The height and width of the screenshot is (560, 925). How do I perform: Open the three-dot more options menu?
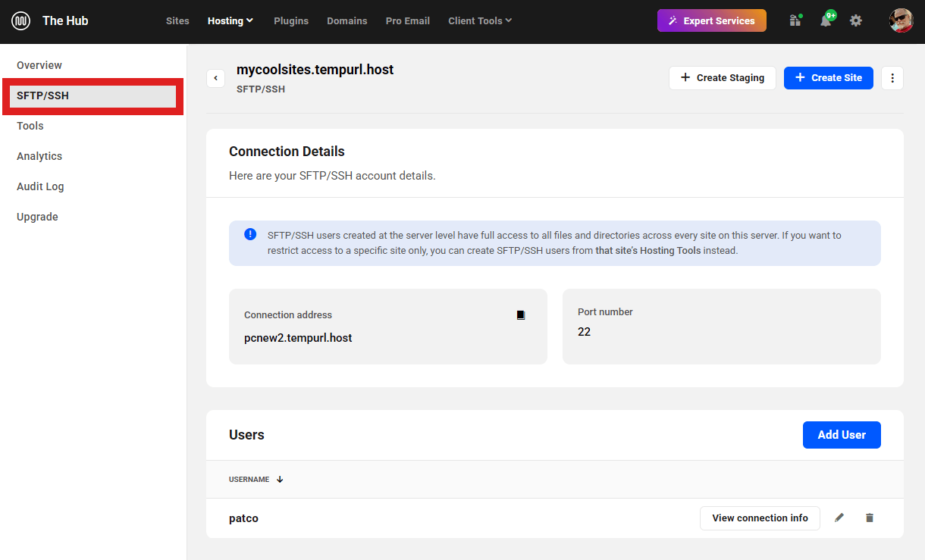click(892, 78)
